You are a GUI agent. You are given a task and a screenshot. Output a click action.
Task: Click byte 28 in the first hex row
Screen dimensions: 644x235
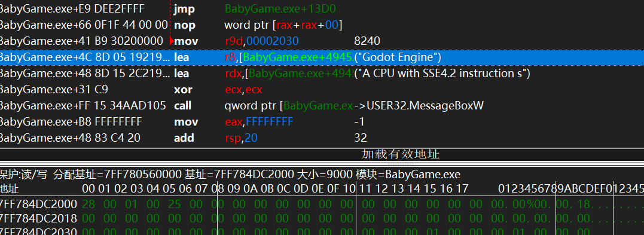point(88,204)
